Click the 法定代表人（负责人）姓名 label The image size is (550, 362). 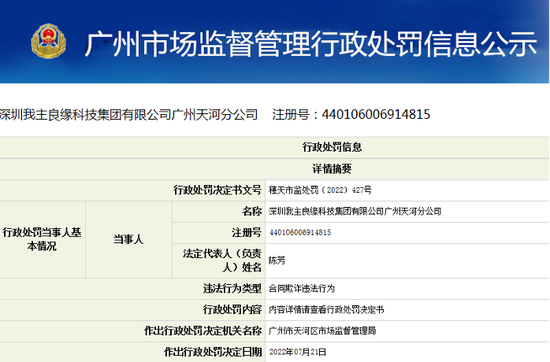222,260
